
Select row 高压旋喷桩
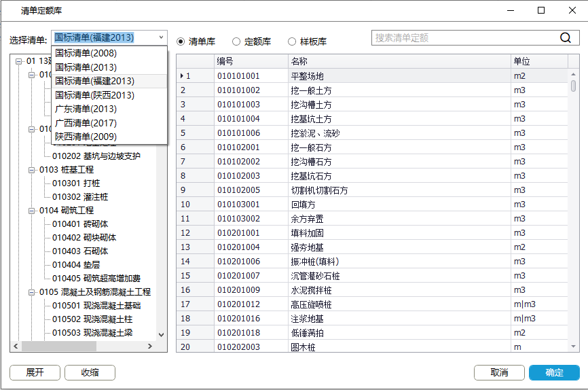[372, 304]
